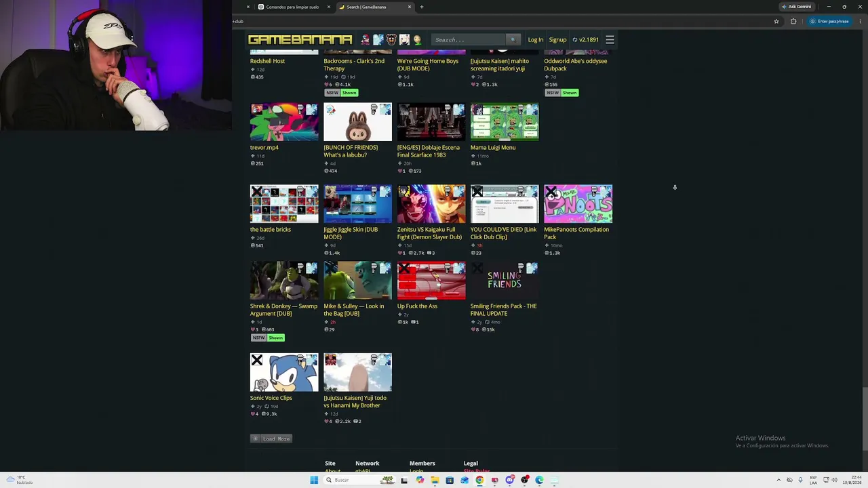Open the Chrome extensions puzzle icon

click(793, 21)
